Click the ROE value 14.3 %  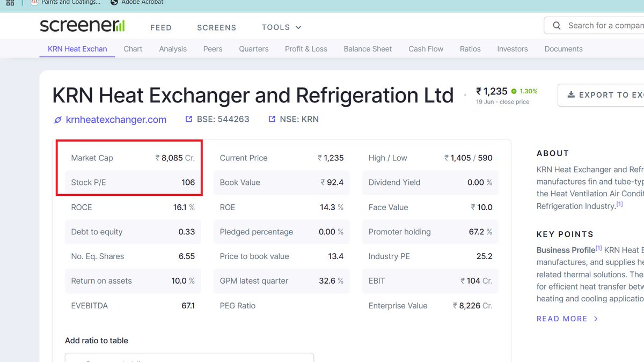pos(332,208)
